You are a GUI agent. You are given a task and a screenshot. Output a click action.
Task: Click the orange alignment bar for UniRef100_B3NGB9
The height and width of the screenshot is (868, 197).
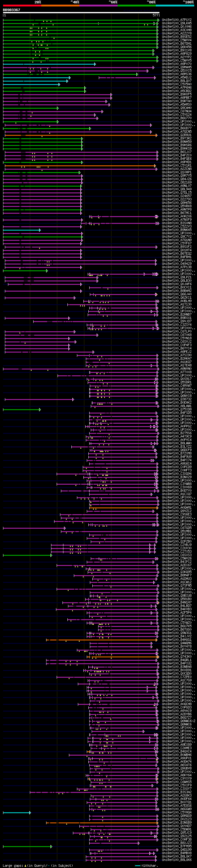tap(103, 823)
